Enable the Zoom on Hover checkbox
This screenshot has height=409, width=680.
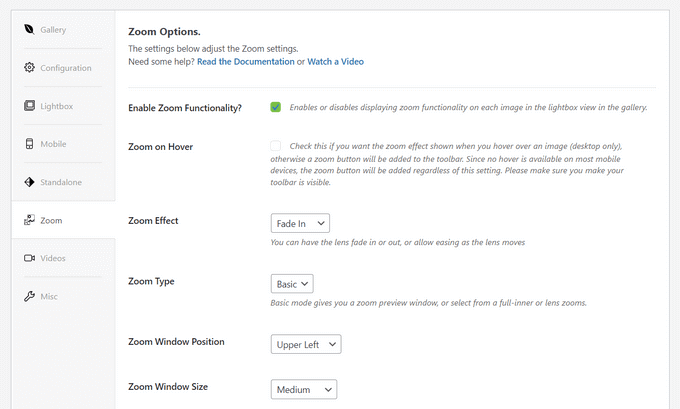275,145
